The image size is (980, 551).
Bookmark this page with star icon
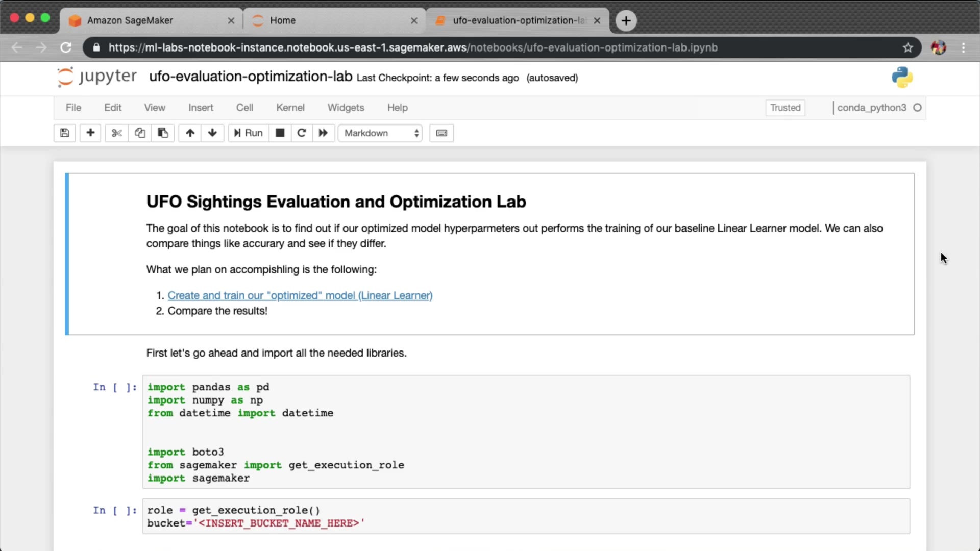coord(908,48)
